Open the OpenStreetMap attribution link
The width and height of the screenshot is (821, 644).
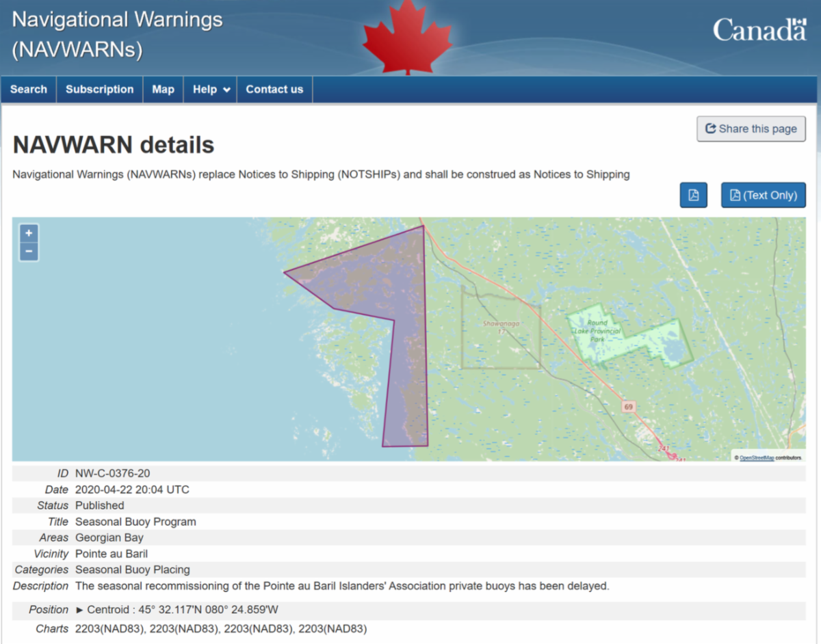(x=757, y=457)
